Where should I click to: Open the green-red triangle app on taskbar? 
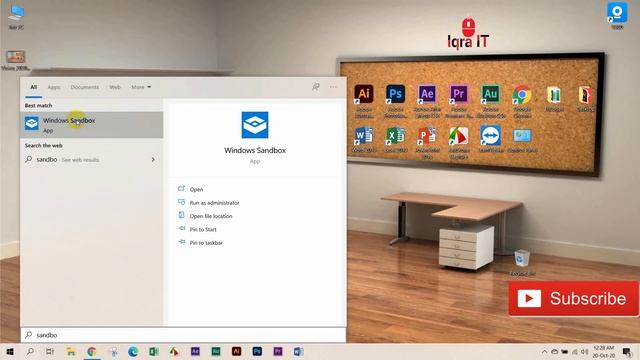[x=174, y=351]
